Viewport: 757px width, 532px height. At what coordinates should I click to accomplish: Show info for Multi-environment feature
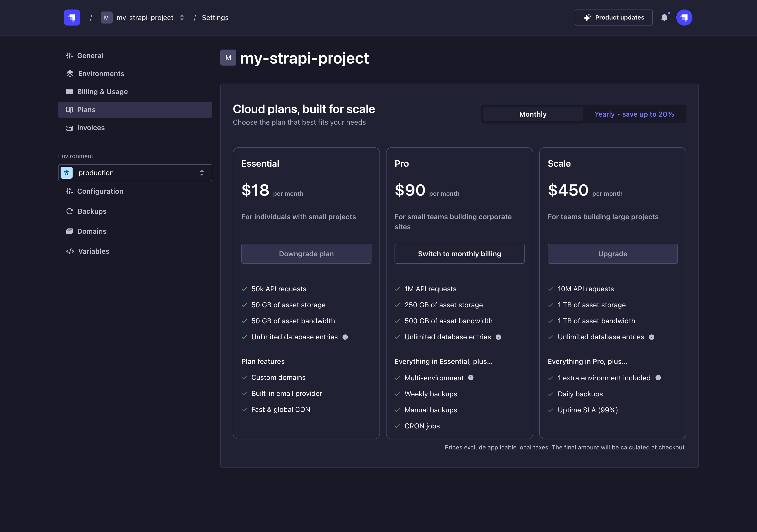point(471,378)
